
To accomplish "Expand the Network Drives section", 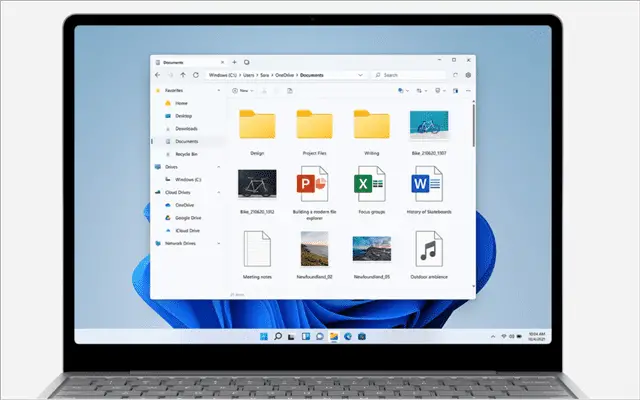I will (219, 243).
